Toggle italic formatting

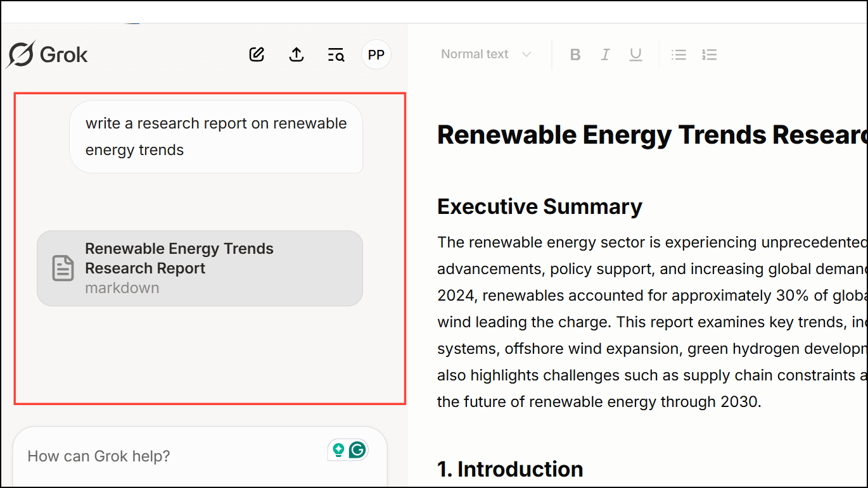click(x=606, y=55)
